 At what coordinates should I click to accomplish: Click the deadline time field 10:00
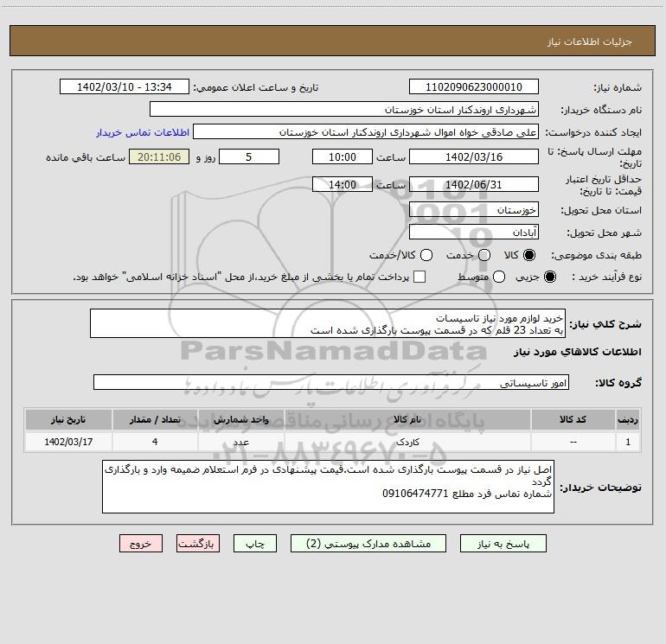click(343, 156)
